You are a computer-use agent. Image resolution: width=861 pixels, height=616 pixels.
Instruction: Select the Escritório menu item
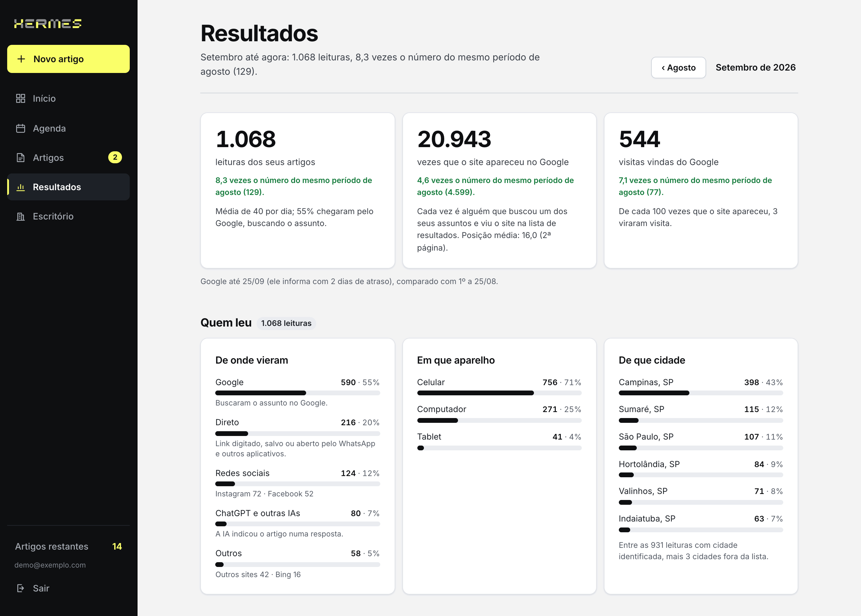[68, 216]
